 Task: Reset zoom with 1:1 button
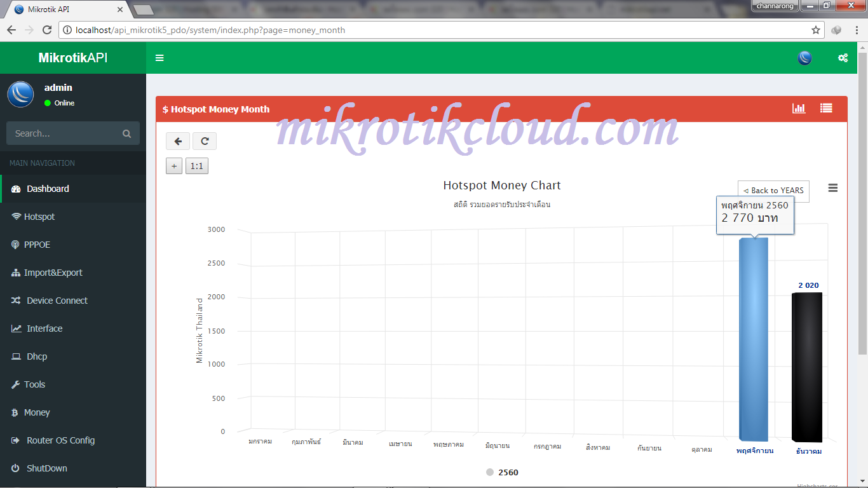point(197,166)
